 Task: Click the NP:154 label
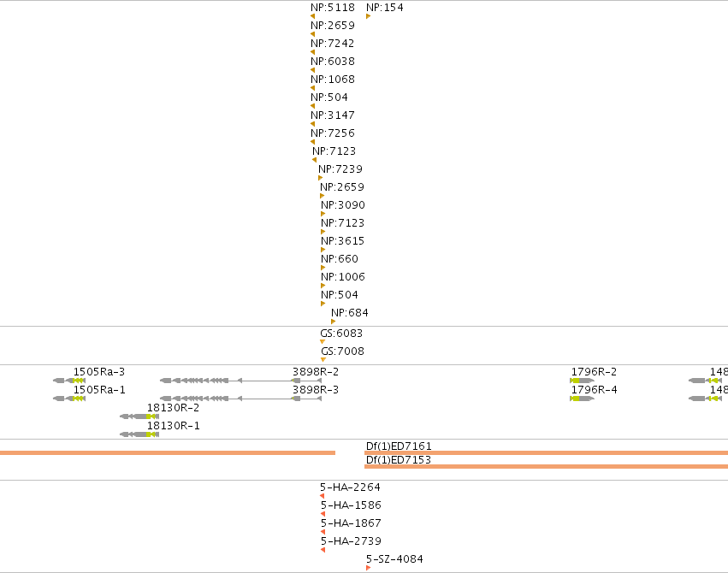(x=385, y=8)
